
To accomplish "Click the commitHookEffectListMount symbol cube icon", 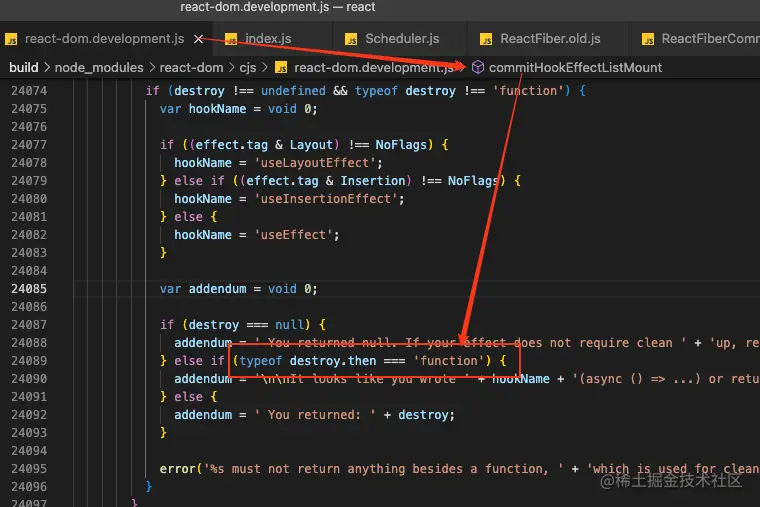I will [x=477, y=67].
